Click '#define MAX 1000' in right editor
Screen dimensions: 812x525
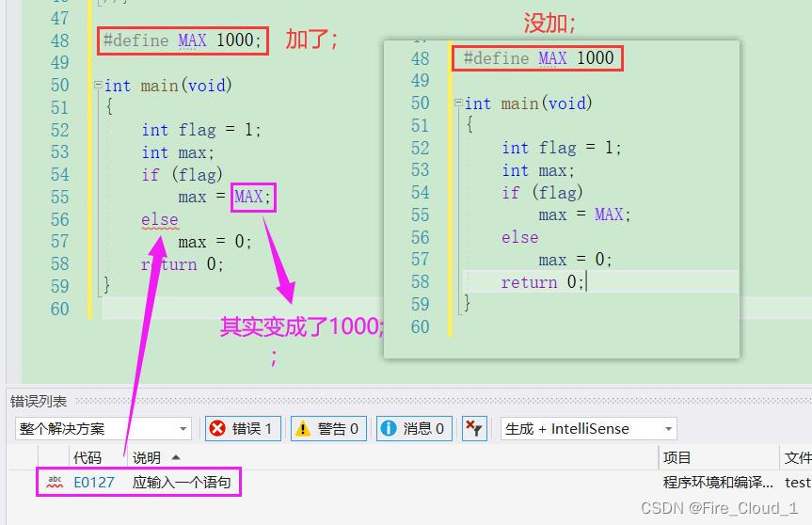pos(538,58)
